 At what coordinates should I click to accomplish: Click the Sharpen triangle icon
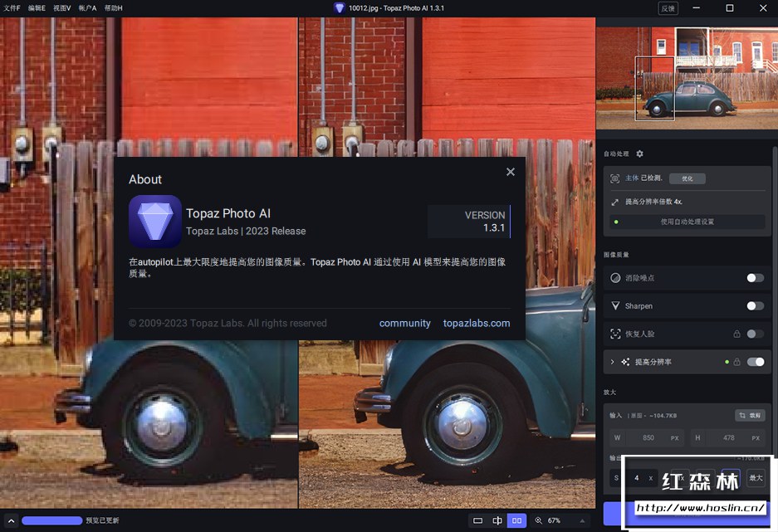[615, 306]
